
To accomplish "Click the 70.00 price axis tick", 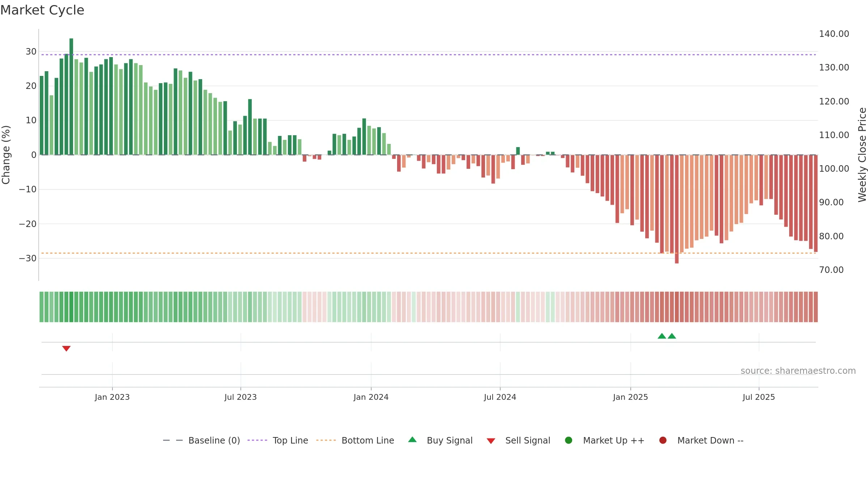I will coord(831,270).
